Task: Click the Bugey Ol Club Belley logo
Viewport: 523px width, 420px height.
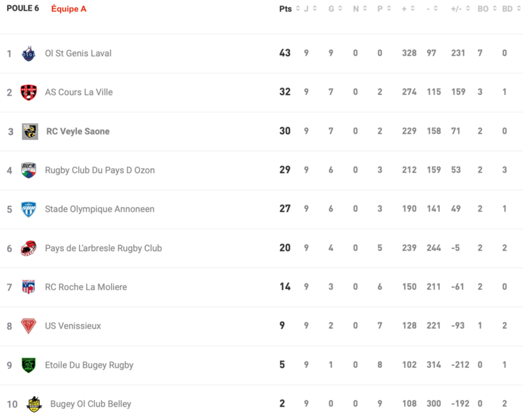Action: pyautogui.click(x=34, y=404)
